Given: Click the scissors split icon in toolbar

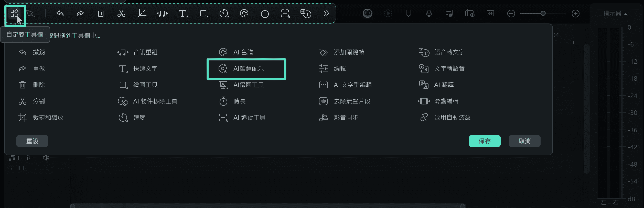Looking at the screenshot, I should (121, 13).
